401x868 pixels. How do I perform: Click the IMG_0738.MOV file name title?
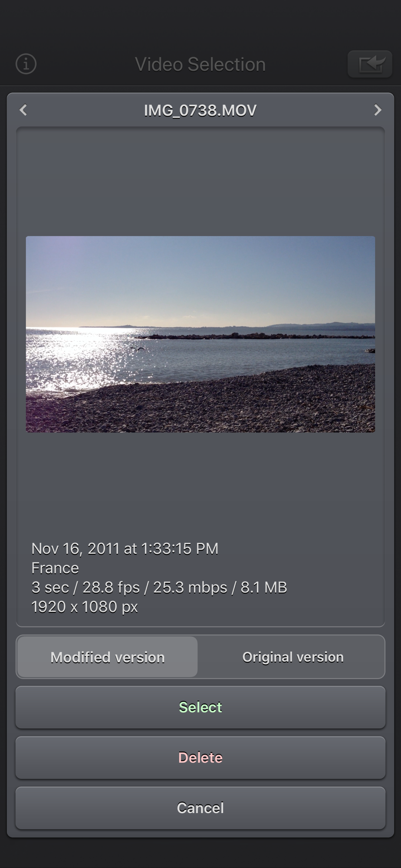click(x=200, y=110)
